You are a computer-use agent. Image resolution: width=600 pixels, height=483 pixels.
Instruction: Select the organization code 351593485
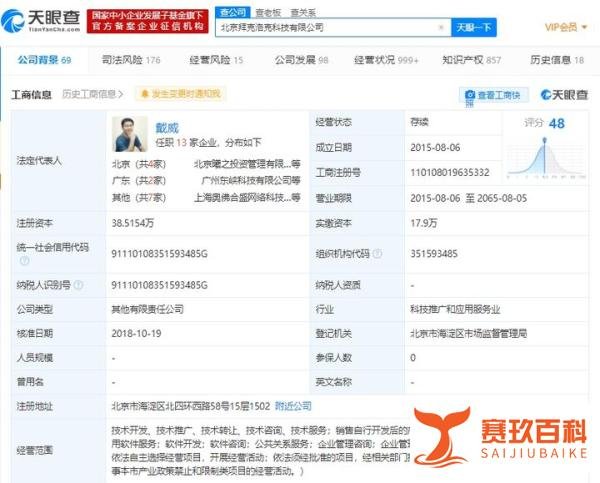434,253
